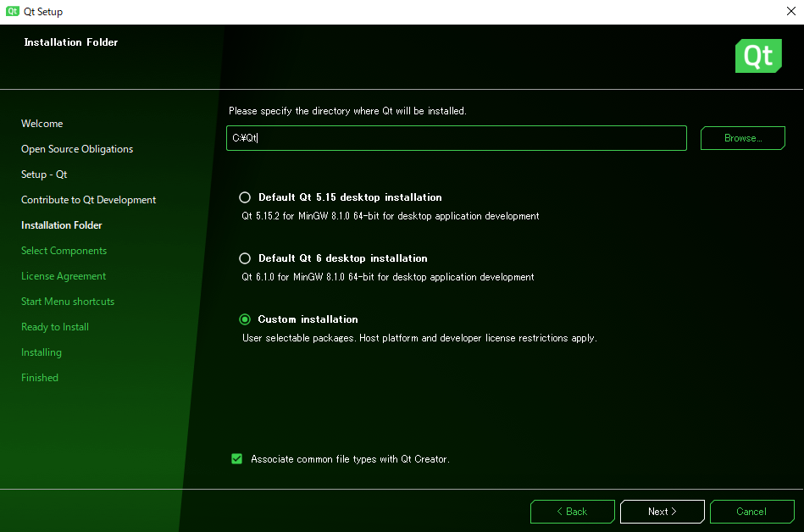The width and height of the screenshot is (804, 532).
Task: Click Open Source Obligations step
Action: 77,149
